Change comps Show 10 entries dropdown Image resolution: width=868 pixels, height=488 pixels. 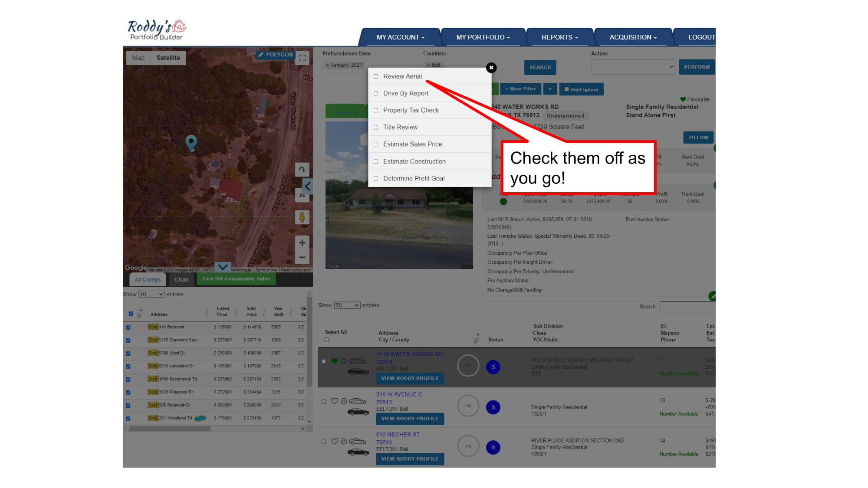pos(151,294)
